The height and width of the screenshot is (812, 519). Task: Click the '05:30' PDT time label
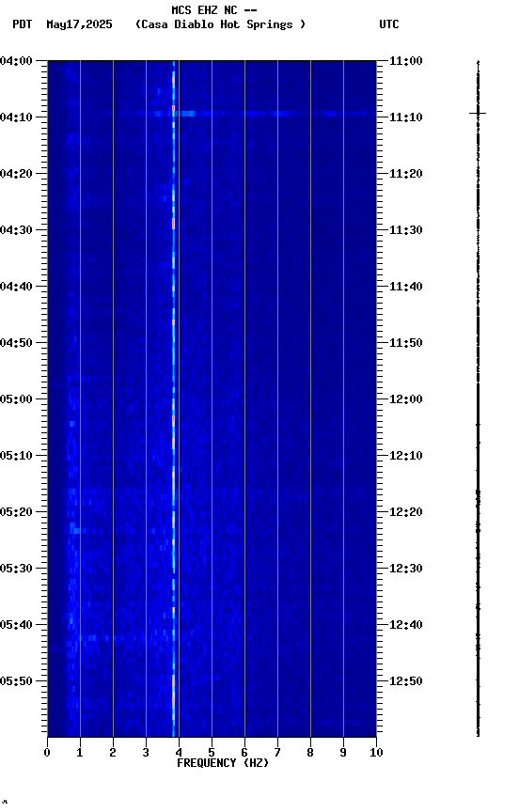pos(16,570)
